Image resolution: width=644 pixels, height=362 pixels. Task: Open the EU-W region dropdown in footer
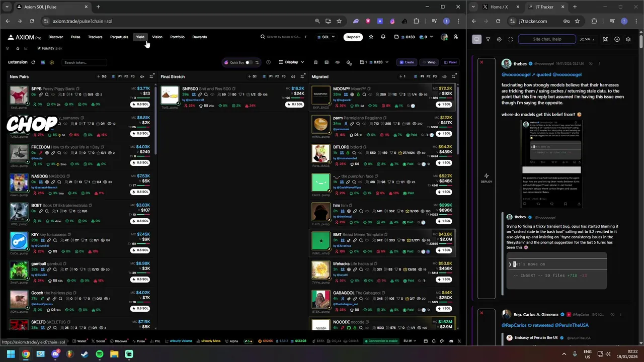click(410, 341)
